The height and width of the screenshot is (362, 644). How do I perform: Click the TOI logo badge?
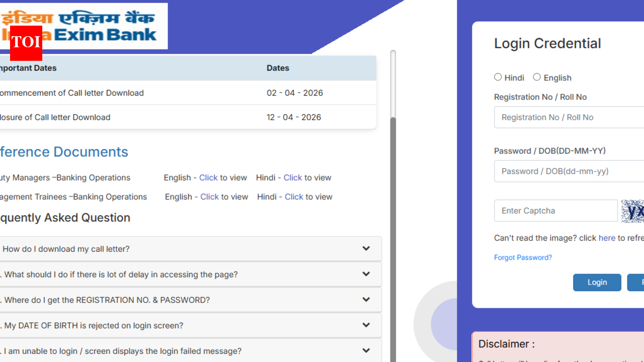[x=26, y=43]
